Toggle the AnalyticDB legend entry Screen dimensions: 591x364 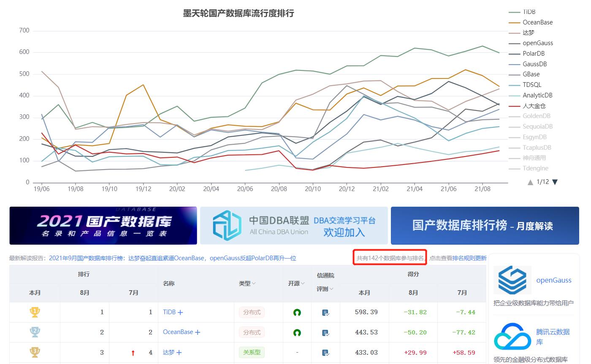[531, 95]
